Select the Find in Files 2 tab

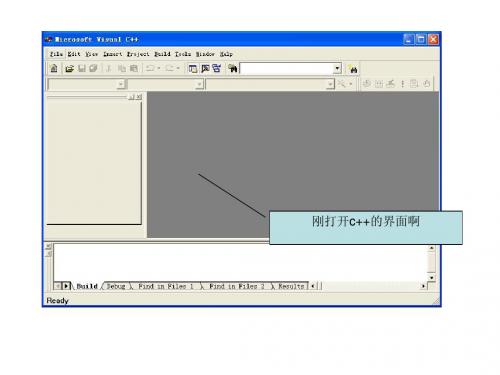[x=236, y=286]
